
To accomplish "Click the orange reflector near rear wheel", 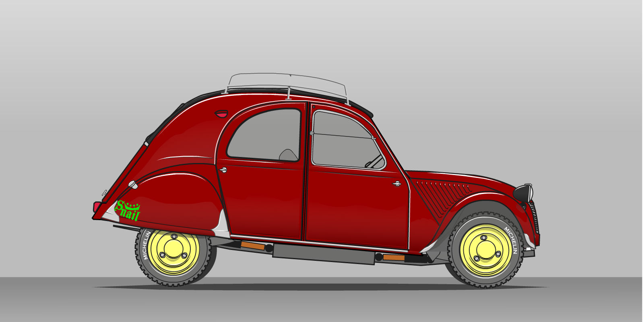I will click(x=253, y=245).
